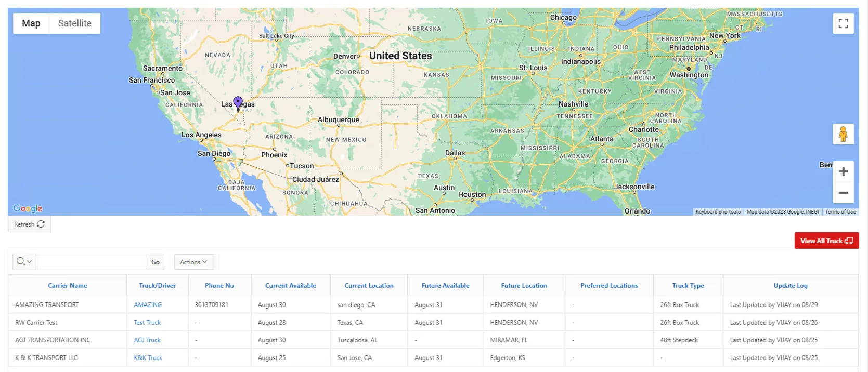Image resolution: width=868 pixels, height=372 pixels.
Task: Click the Chicago label on the map
Action: pyautogui.click(x=563, y=17)
